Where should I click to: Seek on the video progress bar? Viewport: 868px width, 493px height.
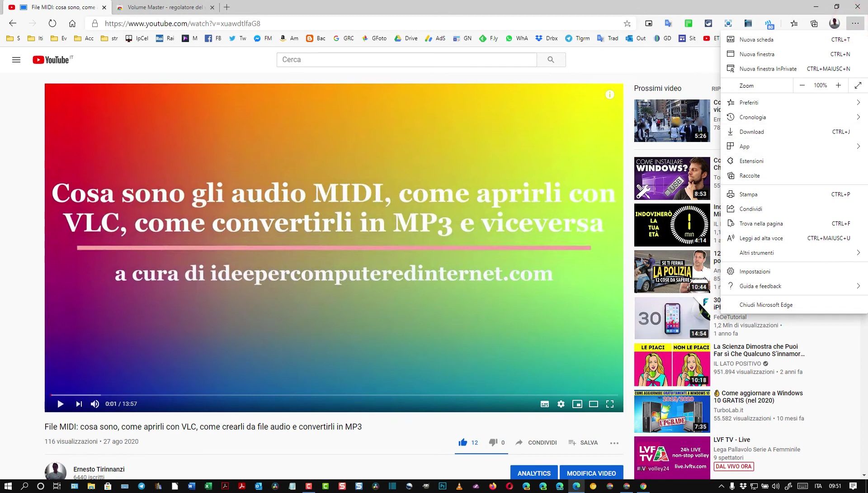(334, 395)
